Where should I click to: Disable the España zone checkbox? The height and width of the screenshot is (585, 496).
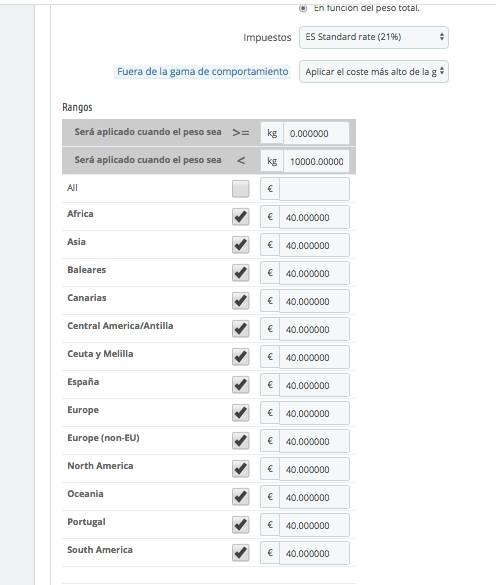tap(240, 385)
